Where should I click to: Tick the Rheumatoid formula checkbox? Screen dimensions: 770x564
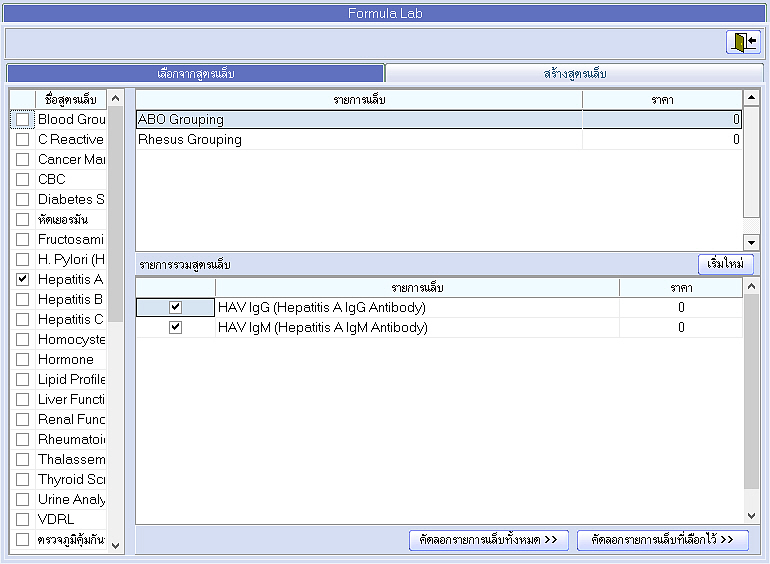23,439
